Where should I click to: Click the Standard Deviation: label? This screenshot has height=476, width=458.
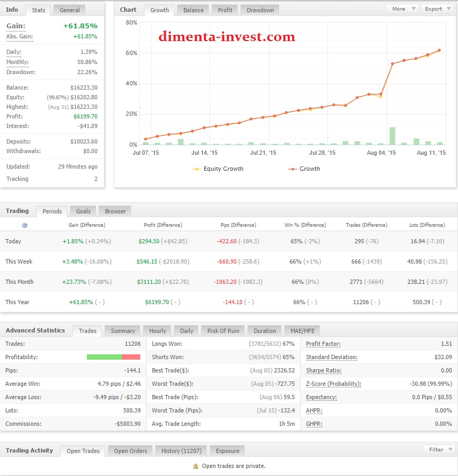pos(332,357)
